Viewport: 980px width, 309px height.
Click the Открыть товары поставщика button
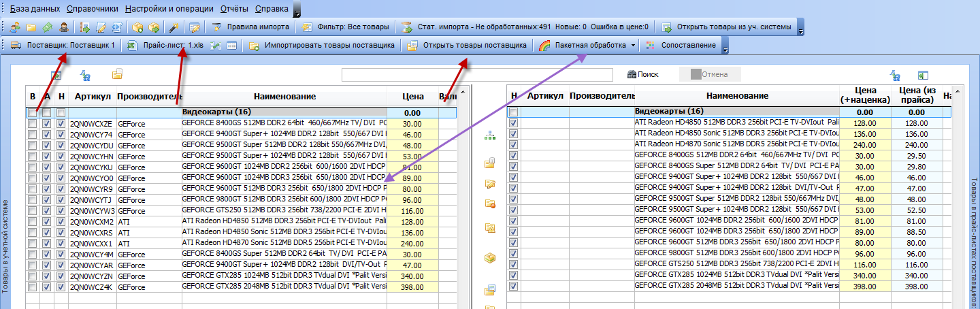466,46
